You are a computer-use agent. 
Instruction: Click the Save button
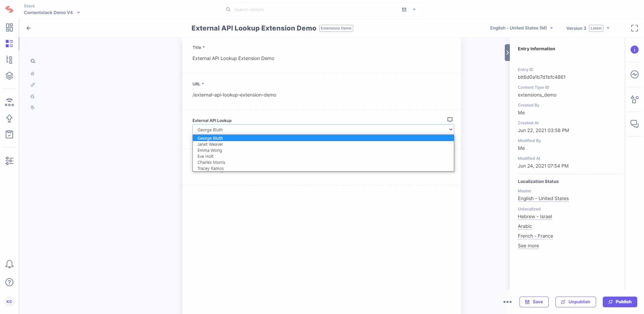[x=534, y=302]
